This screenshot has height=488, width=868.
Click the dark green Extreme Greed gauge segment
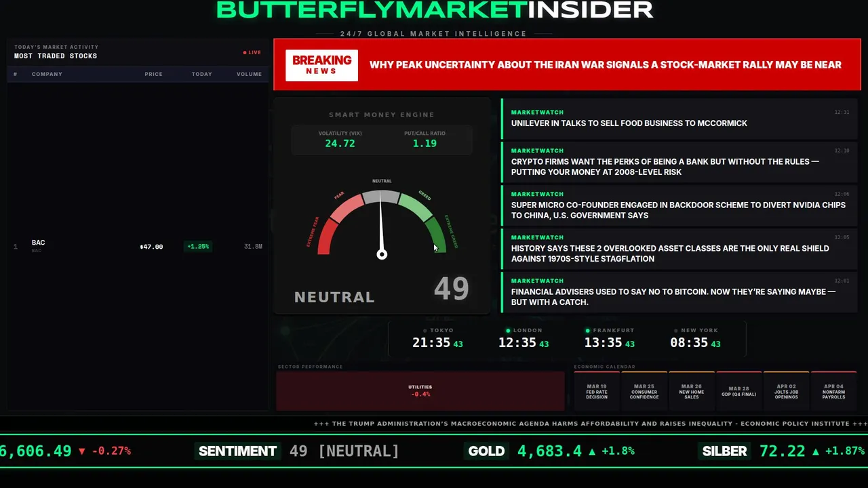click(x=436, y=234)
